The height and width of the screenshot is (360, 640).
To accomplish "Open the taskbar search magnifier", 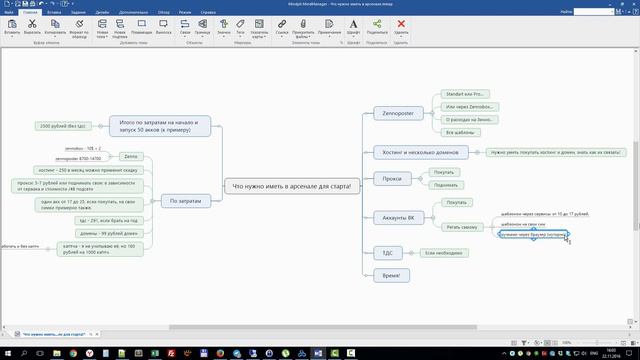I will click(24, 353).
